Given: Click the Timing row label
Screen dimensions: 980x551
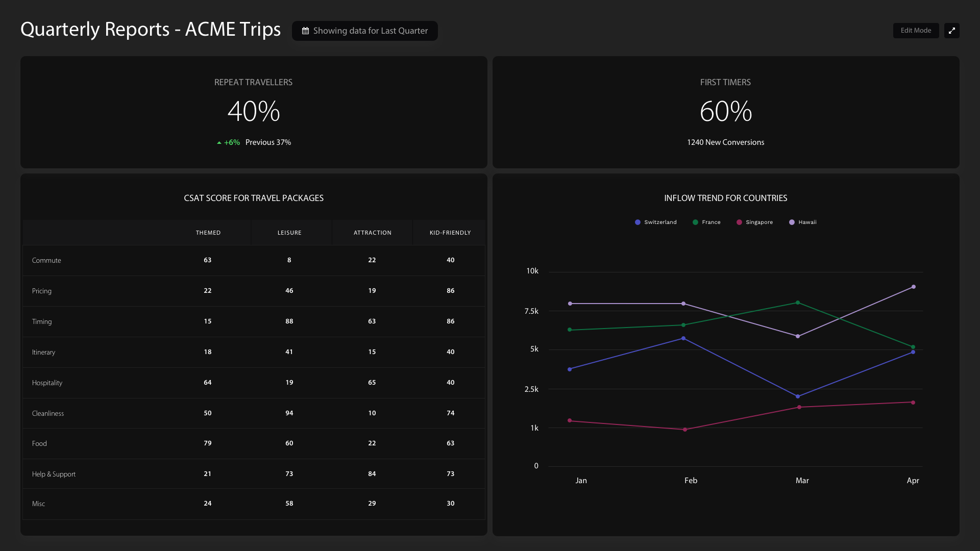Looking at the screenshot, I should pos(42,322).
